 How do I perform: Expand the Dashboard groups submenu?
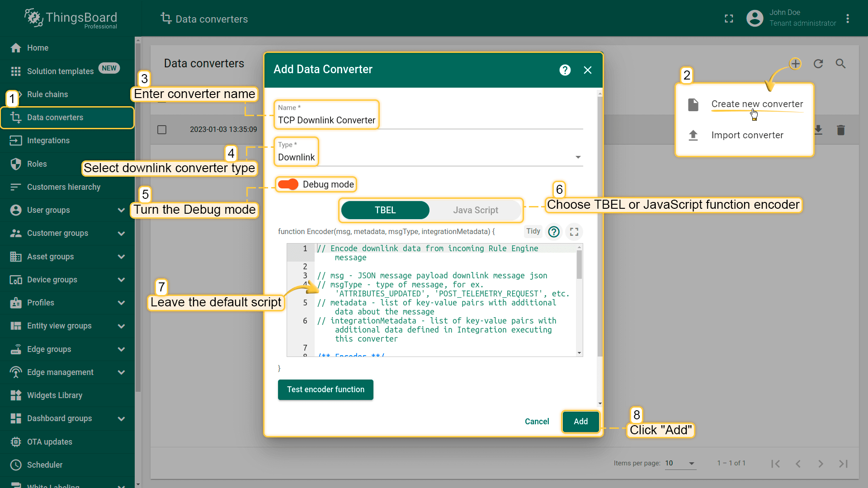tap(121, 418)
